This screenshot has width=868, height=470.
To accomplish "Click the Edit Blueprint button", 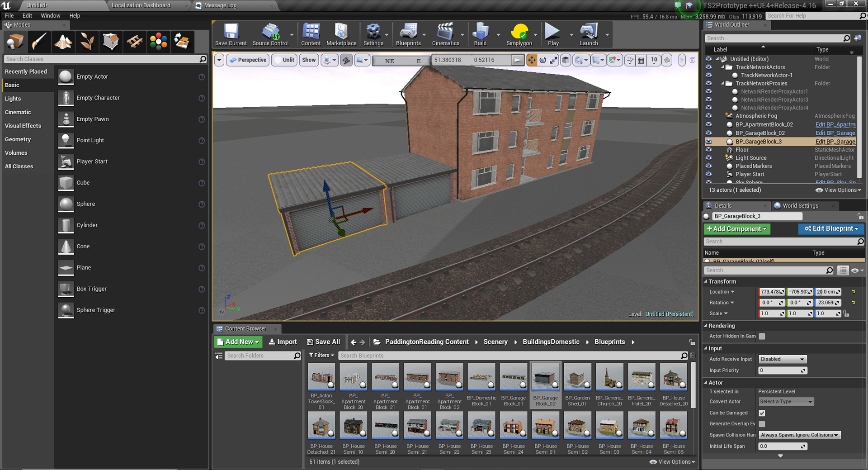I will coord(831,229).
